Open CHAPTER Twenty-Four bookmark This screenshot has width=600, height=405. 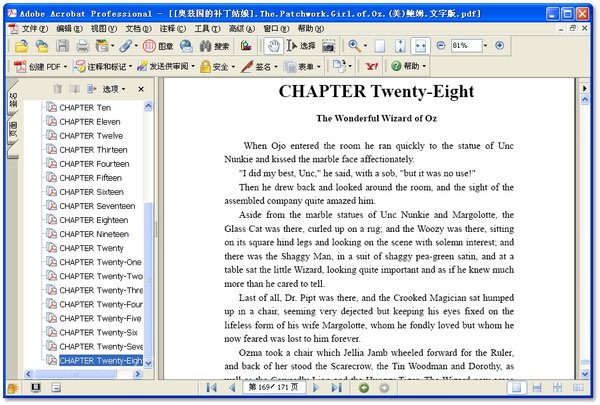(x=101, y=304)
